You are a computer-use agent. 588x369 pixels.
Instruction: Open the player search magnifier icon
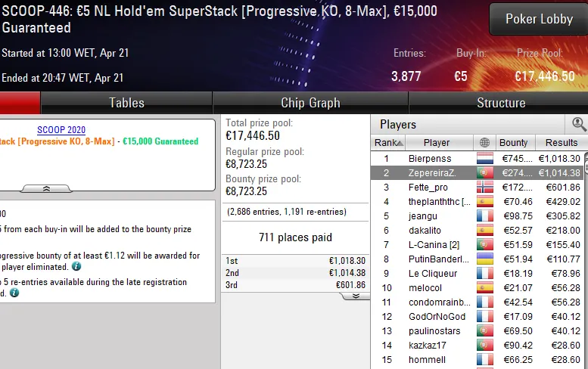click(x=579, y=124)
